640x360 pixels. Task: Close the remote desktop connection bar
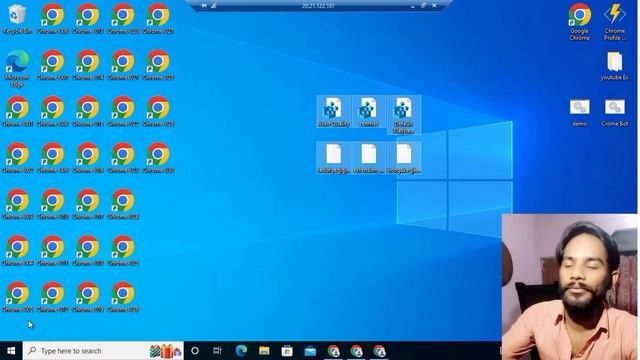434,6
